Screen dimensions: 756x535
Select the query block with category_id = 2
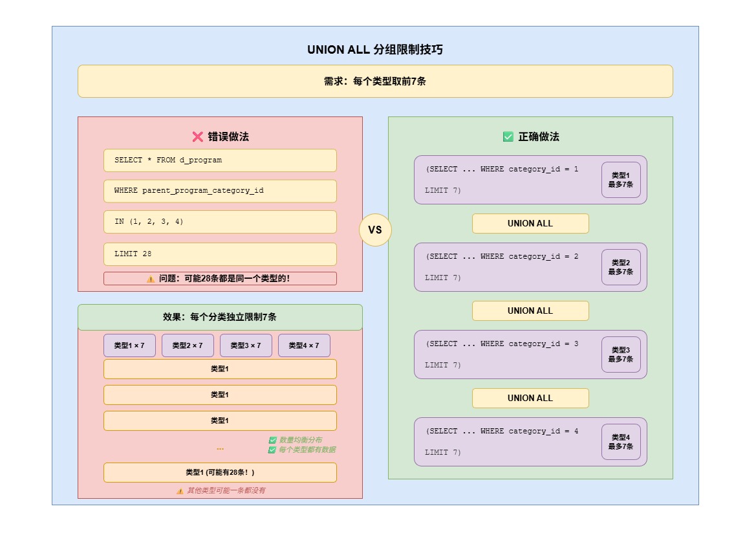(x=530, y=267)
